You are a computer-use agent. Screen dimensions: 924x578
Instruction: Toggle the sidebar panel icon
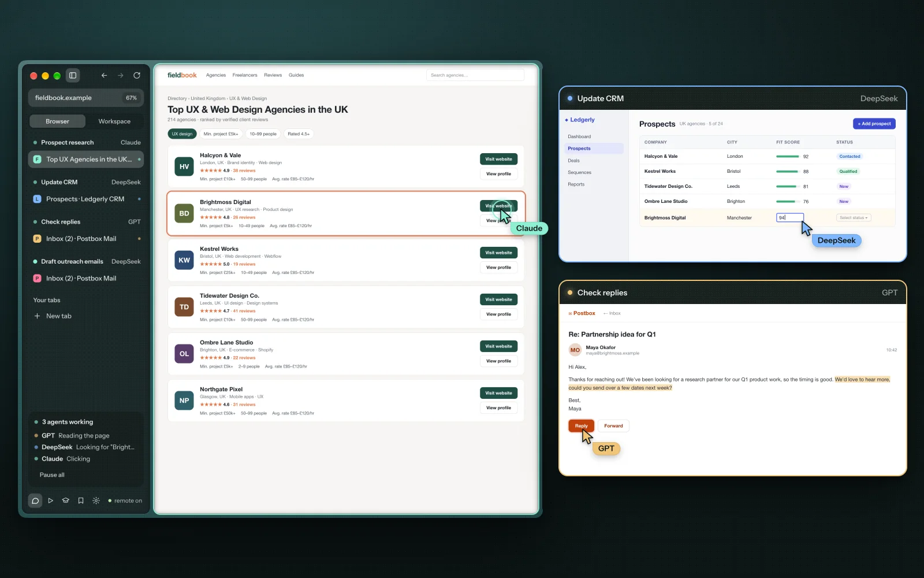tap(73, 75)
